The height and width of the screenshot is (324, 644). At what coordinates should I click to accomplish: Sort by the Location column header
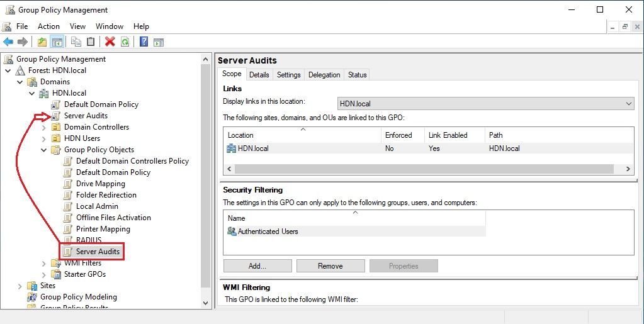coord(303,135)
